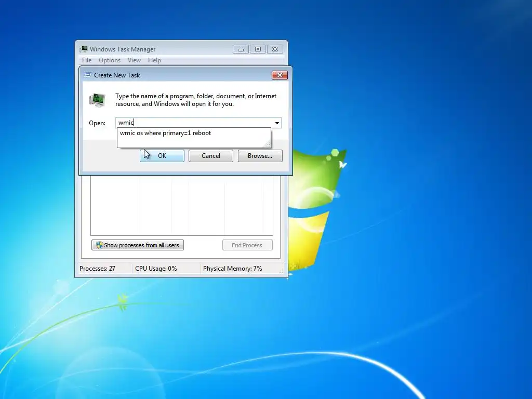The width and height of the screenshot is (532, 399).
Task: Close the Windows Task Manager window
Action: pos(275,49)
